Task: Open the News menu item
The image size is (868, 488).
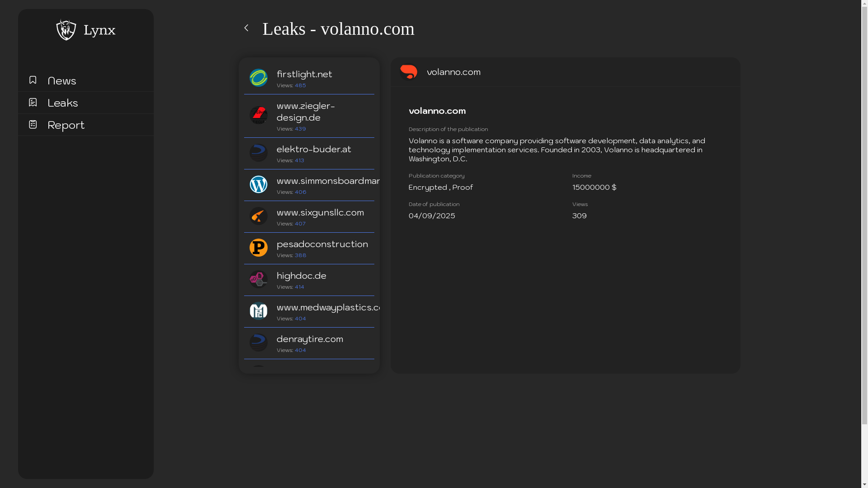Action: coord(62,80)
